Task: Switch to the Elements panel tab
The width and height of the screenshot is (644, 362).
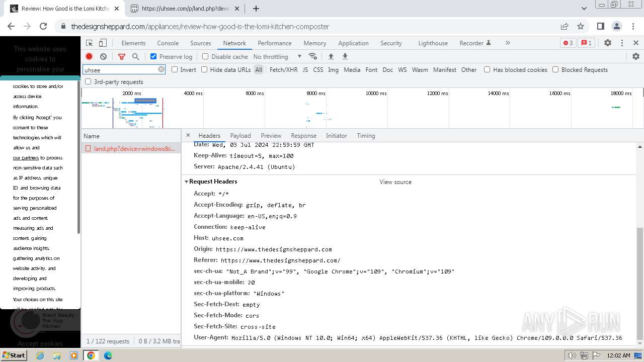Action: click(133, 43)
